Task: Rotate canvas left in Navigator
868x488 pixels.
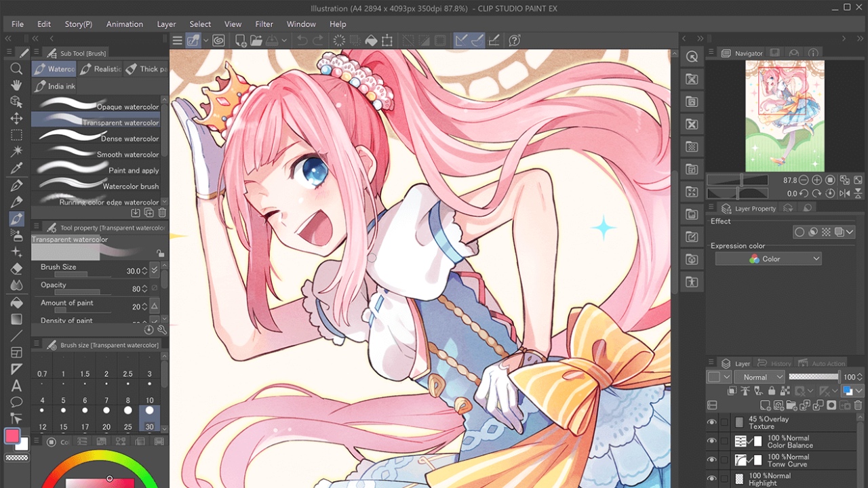Action: pyautogui.click(x=804, y=193)
